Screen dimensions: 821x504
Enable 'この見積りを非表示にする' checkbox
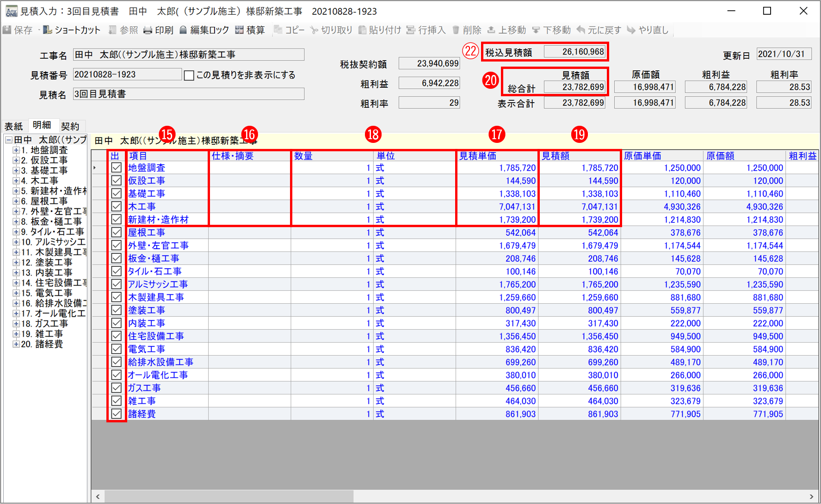pos(189,75)
